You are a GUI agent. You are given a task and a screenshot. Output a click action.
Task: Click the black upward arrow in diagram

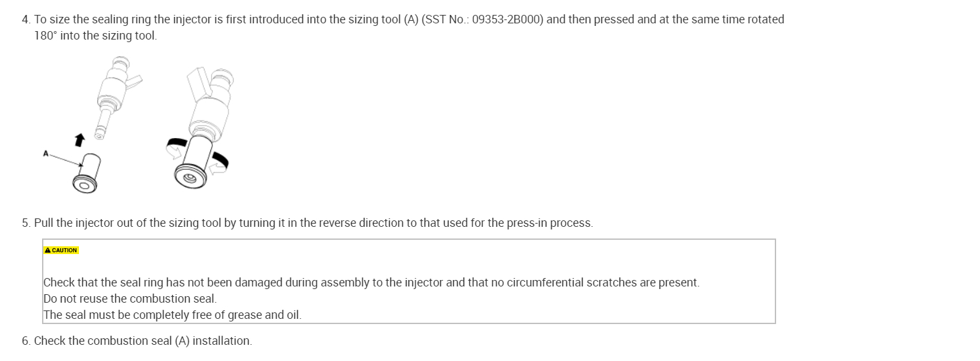tap(80, 139)
